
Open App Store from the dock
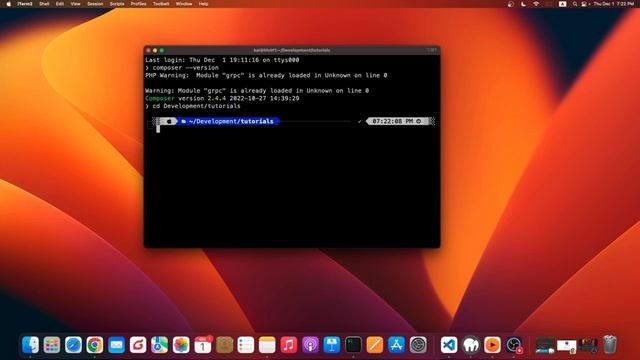[x=396, y=345]
